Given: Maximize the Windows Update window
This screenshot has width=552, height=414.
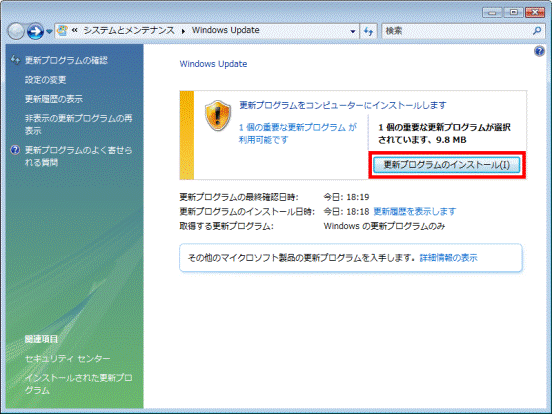Looking at the screenshot, I should point(514,13).
